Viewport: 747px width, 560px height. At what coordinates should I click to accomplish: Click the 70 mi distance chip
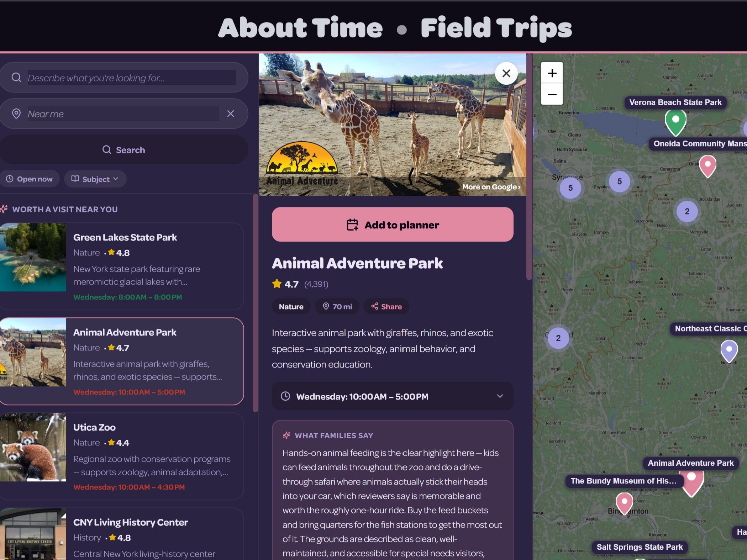[337, 306]
